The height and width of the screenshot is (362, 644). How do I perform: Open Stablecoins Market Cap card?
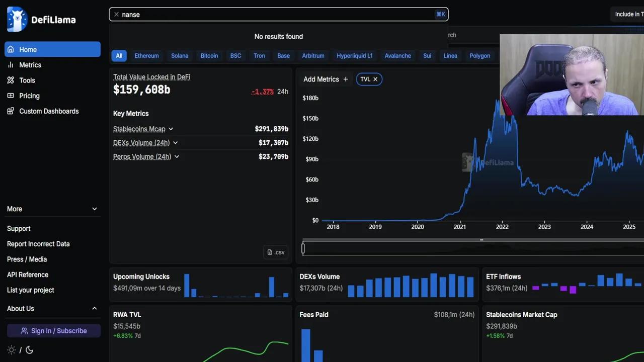(x=563, y=334)
